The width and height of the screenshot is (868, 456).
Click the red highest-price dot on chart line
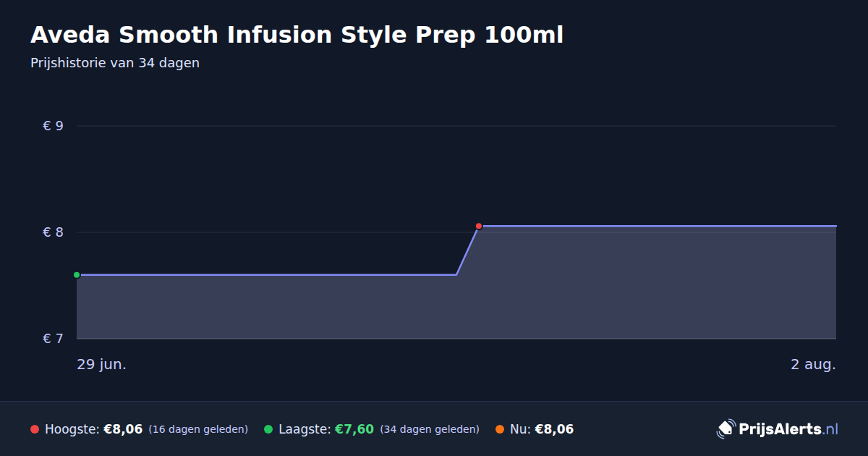pyautogui.click(x=479, y=226)
